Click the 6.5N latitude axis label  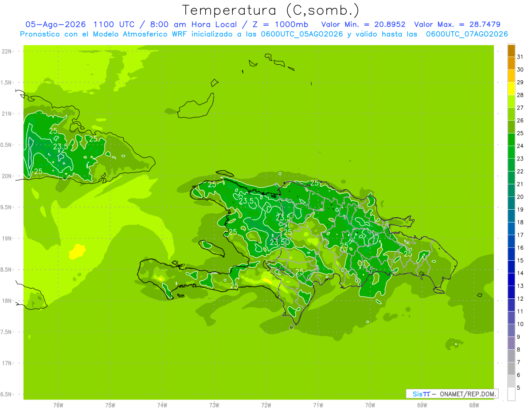point(6,394)
